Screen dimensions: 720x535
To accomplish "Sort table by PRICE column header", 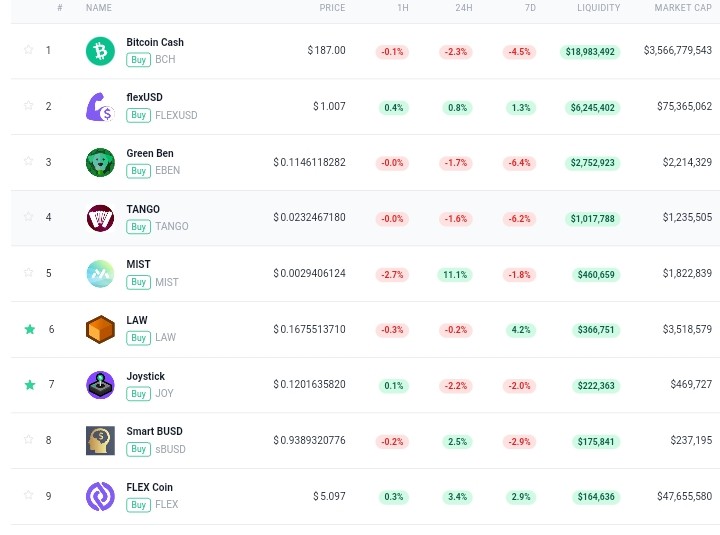I will [x=332, y=8].
